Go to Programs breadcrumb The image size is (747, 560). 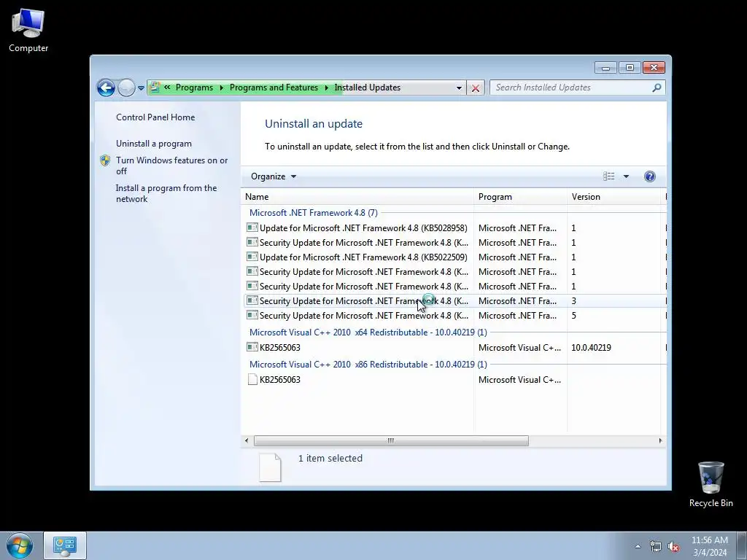tap(194, 87)
